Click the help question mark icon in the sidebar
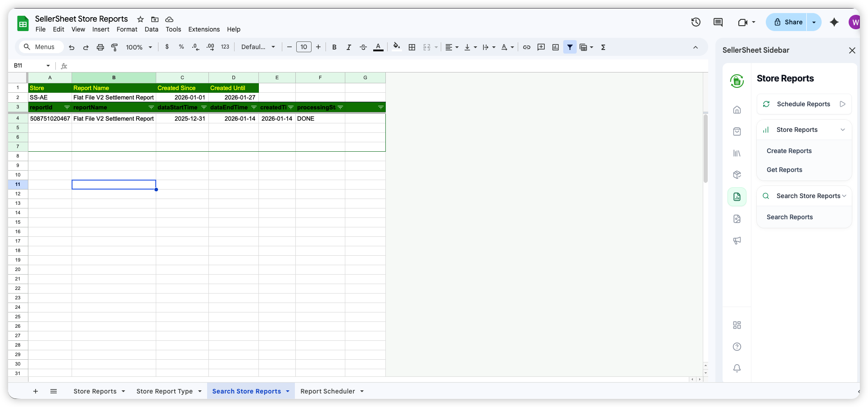 (x=737, y=347)
